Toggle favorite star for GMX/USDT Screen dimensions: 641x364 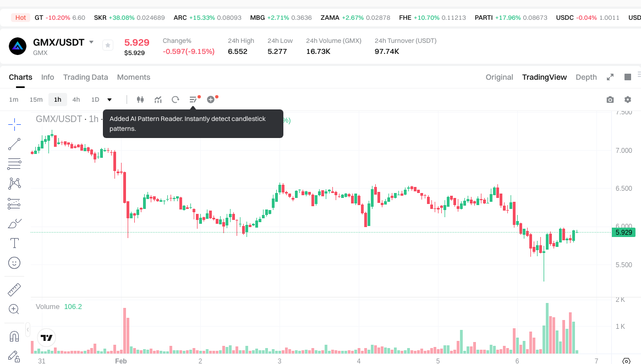click(108, 45)
